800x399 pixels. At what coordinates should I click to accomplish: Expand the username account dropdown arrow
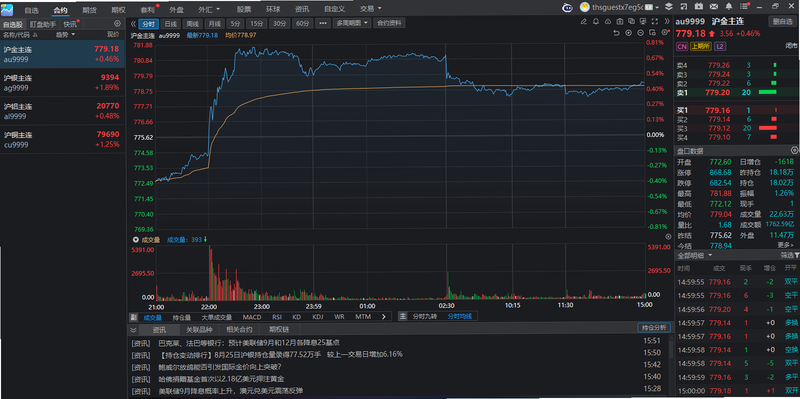657,7
